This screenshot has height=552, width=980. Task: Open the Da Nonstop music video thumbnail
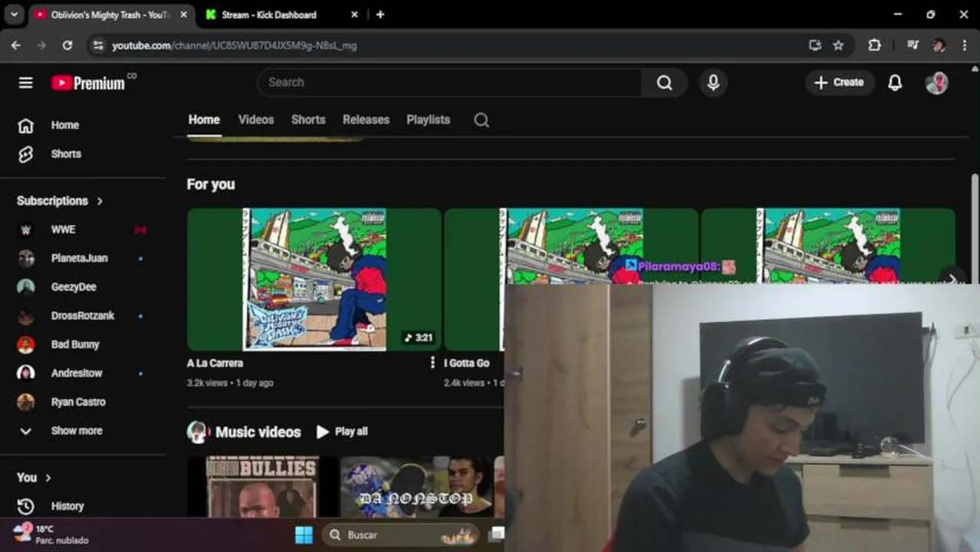(417, 487)
